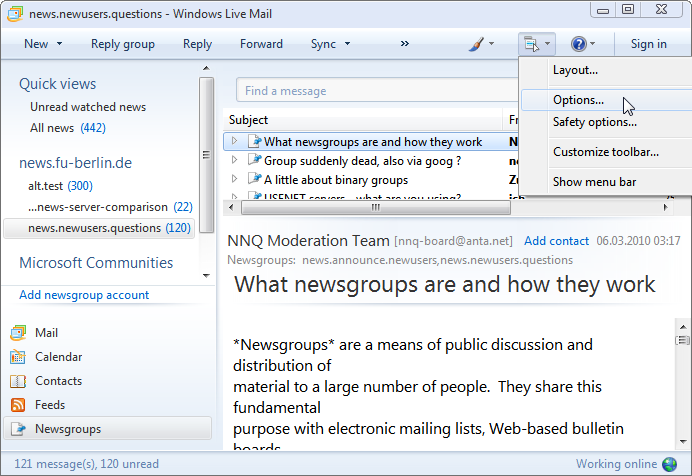692x476 pixels.
Task: Open Contacts from the sidebar
Action: pyautogui.click(x=58, y=381)
